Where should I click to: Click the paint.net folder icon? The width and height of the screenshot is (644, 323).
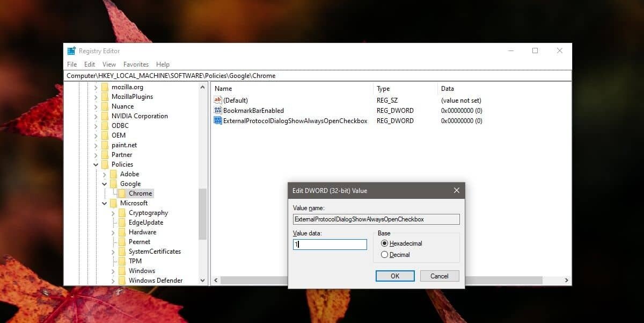tap(105, 145)
